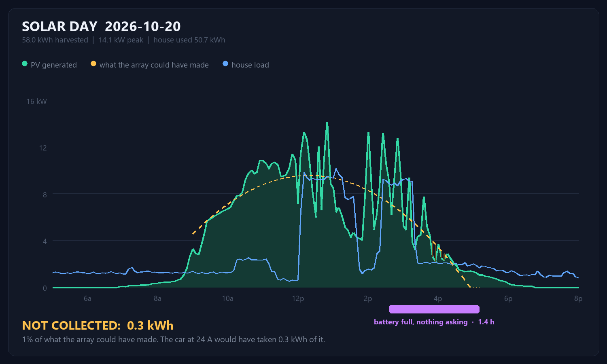Click the 12p label on time axis
Viewport: 607px width, 364px height.
298,298
